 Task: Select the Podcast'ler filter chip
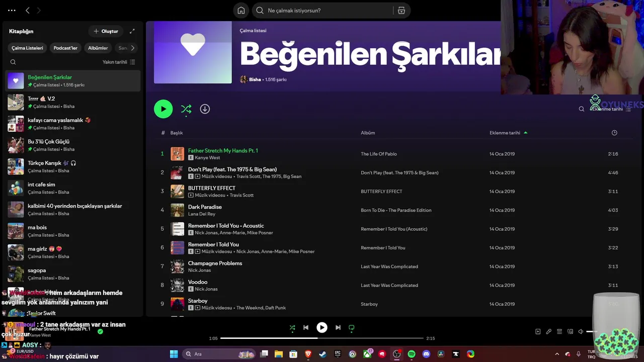coord(65,48)
